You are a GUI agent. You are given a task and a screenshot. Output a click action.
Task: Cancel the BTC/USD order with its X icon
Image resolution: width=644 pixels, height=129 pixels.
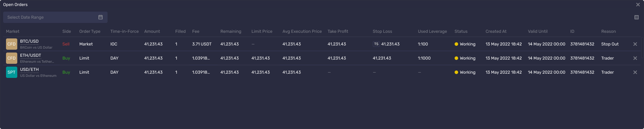(x=635, y=44)
